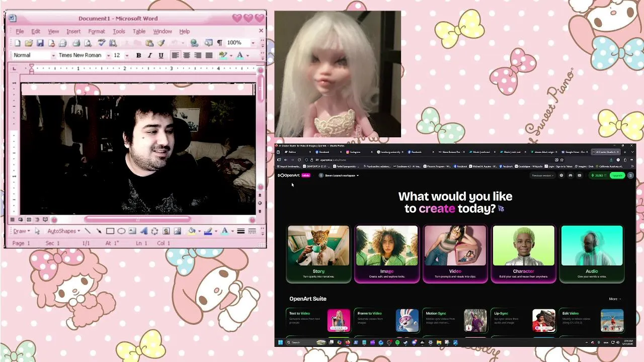Click the Save floppy disk icon in Word
Viewport: 644px width, 362px height.
click(40, 43)
